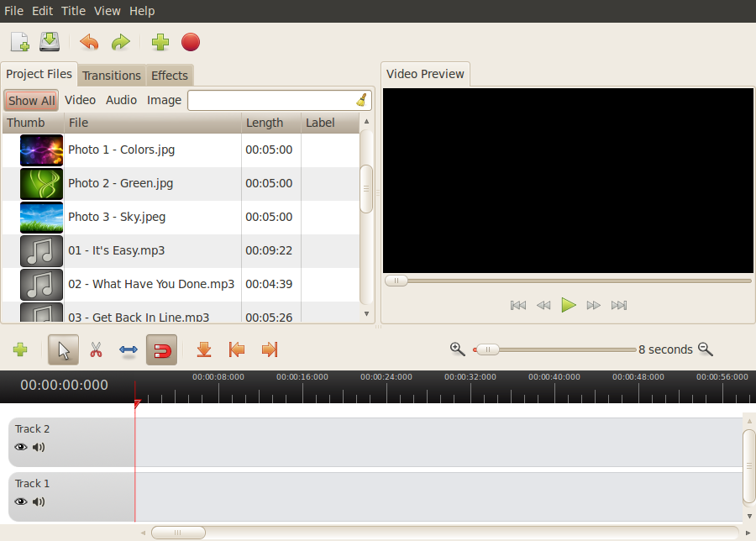The width and height of the screenshot is (756, 541).
Task: Toggle visibility eye on Track 2
Action: [21, 447]
